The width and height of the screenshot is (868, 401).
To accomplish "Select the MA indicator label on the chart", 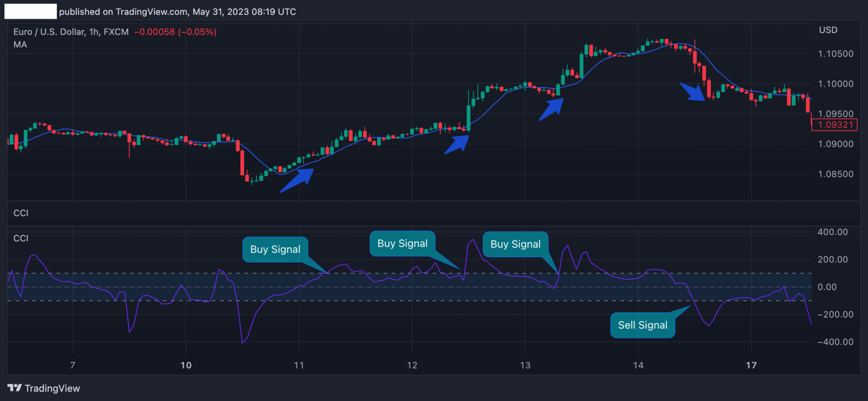I will click(x=19, y=44).
